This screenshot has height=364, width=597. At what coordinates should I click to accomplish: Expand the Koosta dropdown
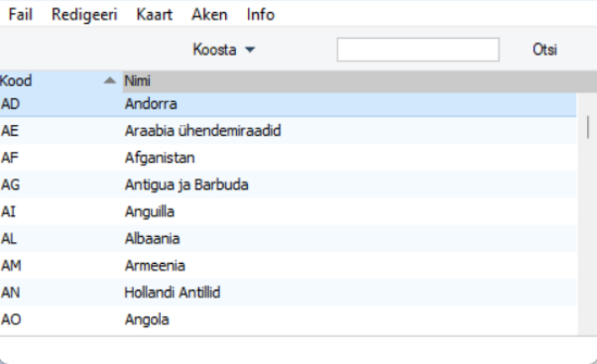pyautogui.click(x=223, y=50)
